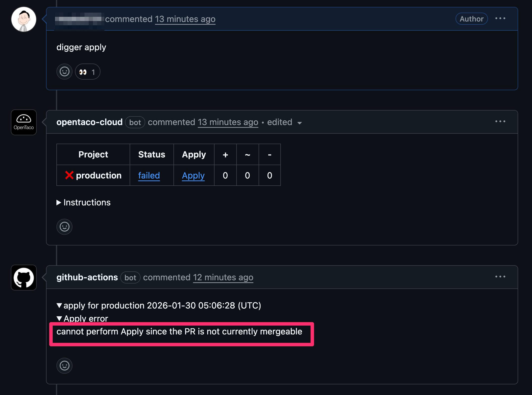Click the github-actions bot avatar
Image resolution: width=532 pixels, height=395 pixels.
[x=24, y=278]
